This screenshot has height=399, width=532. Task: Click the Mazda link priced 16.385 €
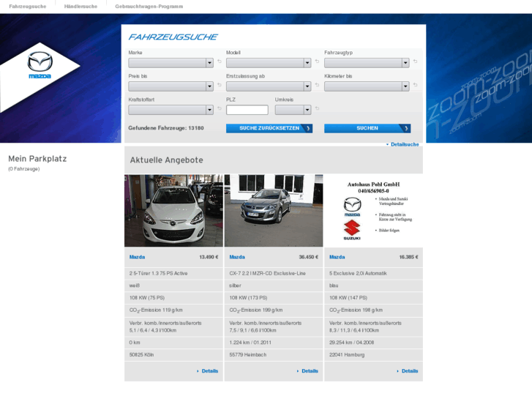[x=337, y=257]
